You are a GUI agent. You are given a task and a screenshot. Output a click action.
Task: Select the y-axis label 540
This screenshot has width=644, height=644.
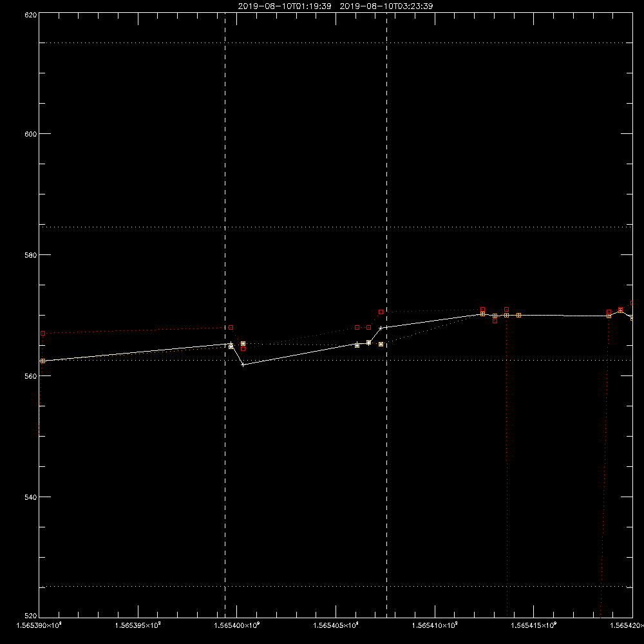click(x=31, y=497)
